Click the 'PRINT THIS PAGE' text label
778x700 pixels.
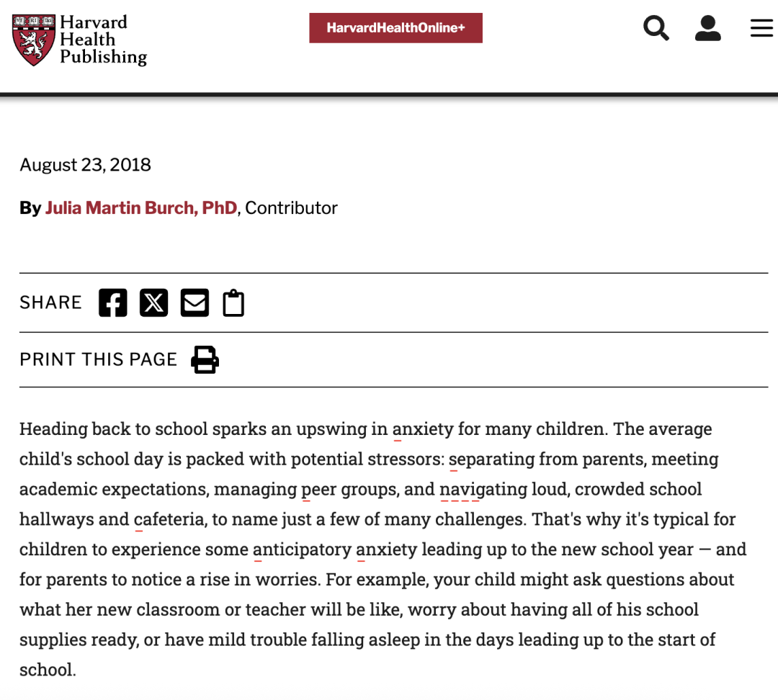(98, 359)
